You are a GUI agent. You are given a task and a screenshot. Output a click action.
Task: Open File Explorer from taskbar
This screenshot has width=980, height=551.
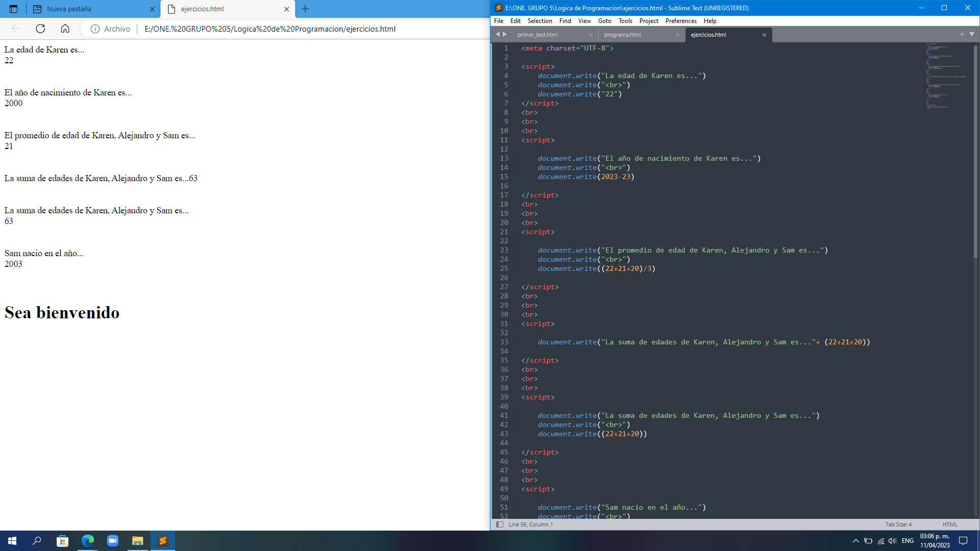tap(137, 541)
